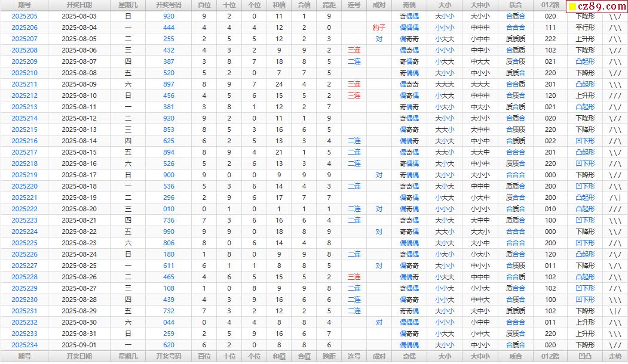628x364 pixels.
Task: Click the 期号 column header in top row
Action: click(24, 5)
